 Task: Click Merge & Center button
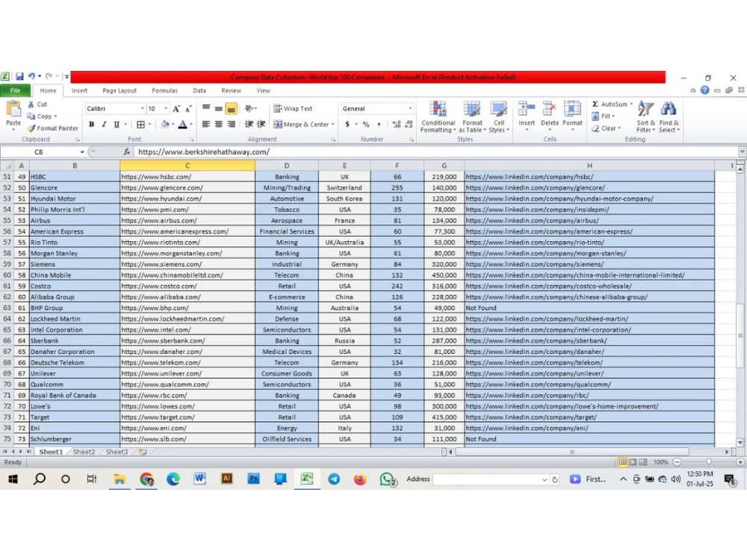(300, 124)
